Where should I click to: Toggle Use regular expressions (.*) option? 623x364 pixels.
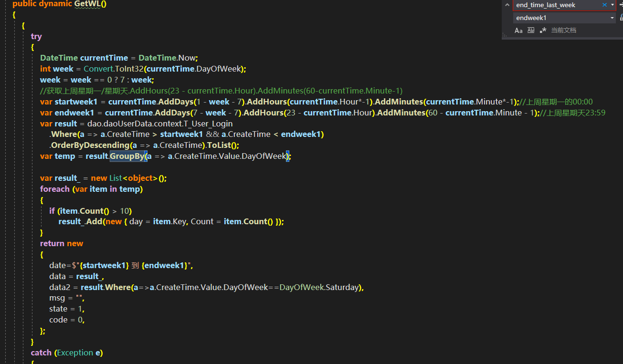pos(543,30)
